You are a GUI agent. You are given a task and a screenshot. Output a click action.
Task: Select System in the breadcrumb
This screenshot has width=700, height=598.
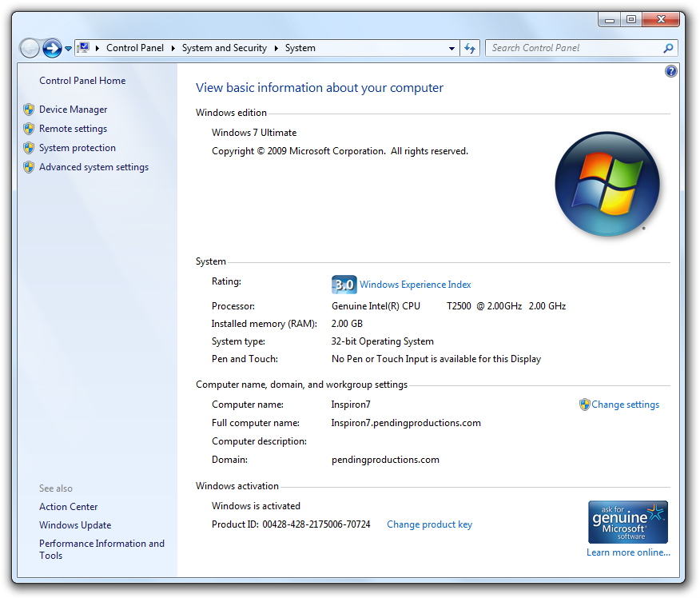point(300,48)
